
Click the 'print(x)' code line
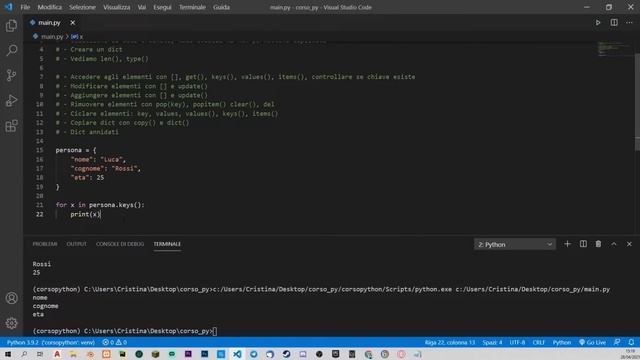(x=85, y=214)
